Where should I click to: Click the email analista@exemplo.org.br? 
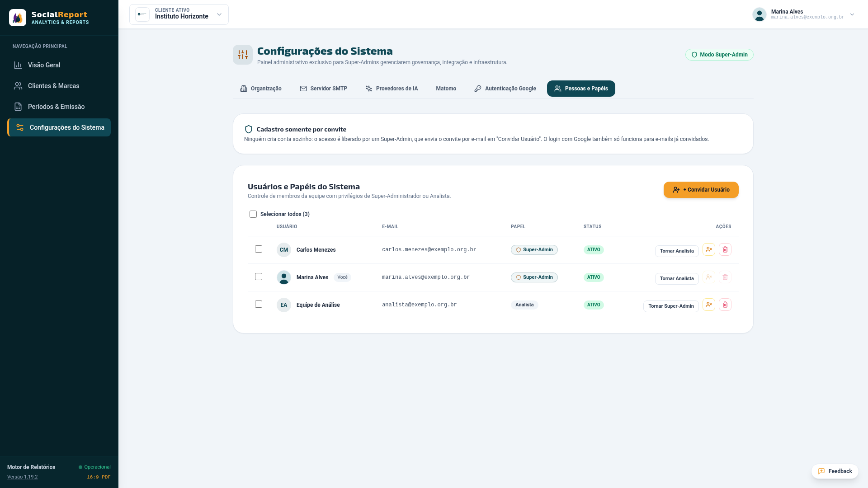tap(420, 305)
